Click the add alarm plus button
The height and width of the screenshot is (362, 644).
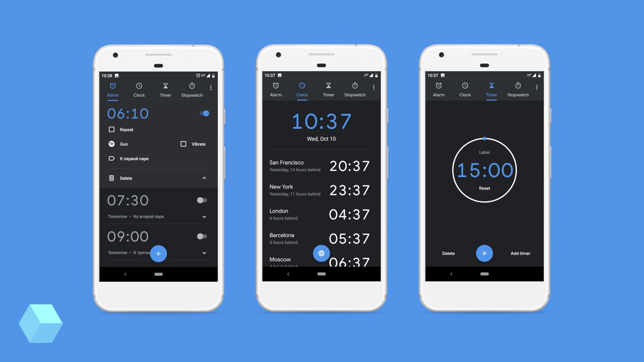click(x=158, y=253)
